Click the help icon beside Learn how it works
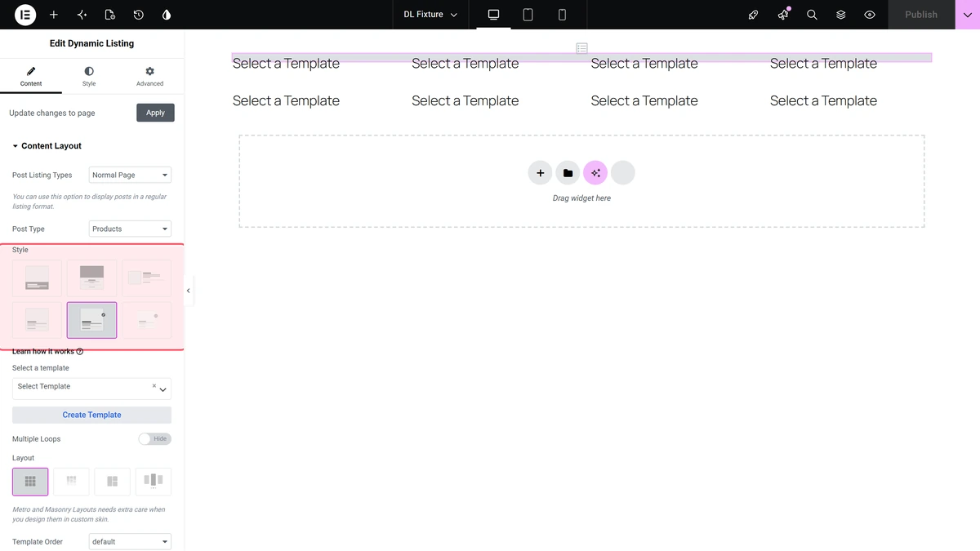980x551 pixels. 80,352
